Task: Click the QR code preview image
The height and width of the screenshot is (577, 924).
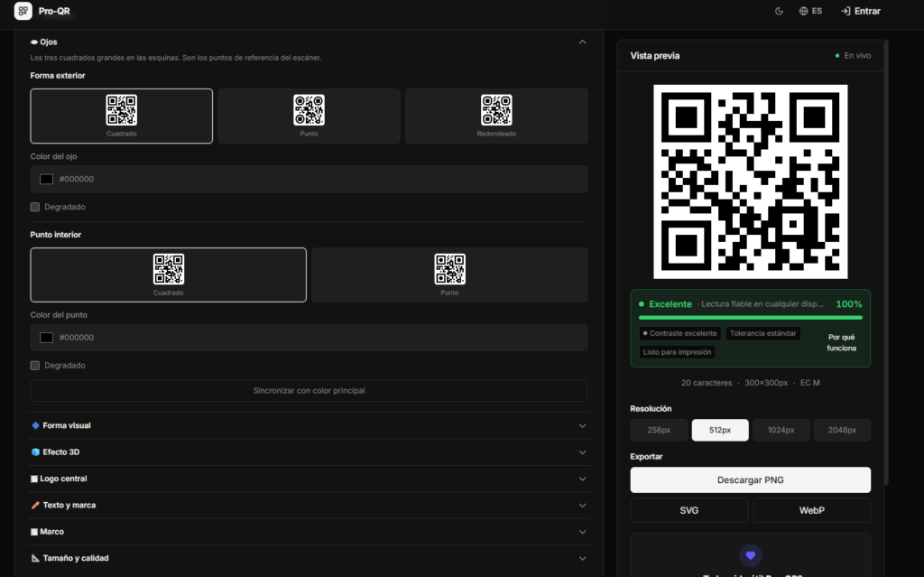Action: (x=750, y=181)
